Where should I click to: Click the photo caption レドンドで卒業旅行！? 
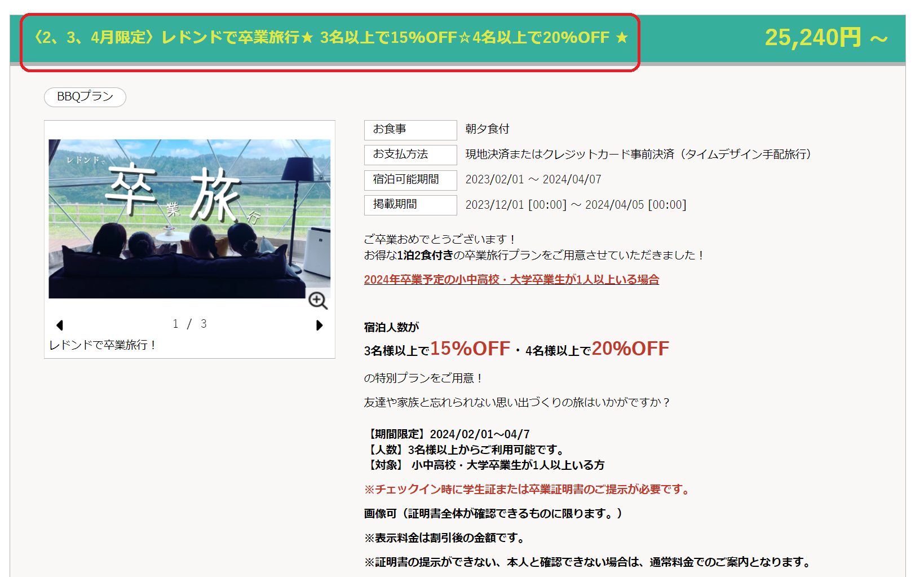[x=103, y=345]
